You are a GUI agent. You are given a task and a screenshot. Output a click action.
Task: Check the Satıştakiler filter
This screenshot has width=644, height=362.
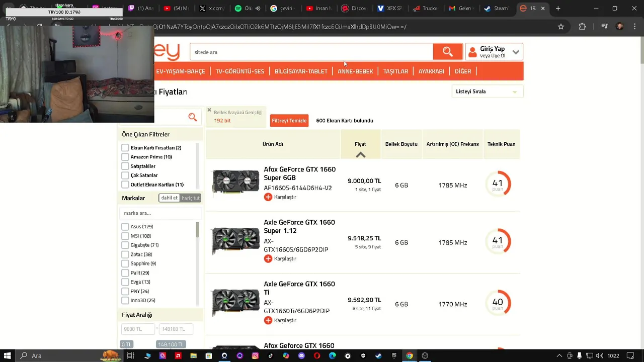click(x=125, y=166)
